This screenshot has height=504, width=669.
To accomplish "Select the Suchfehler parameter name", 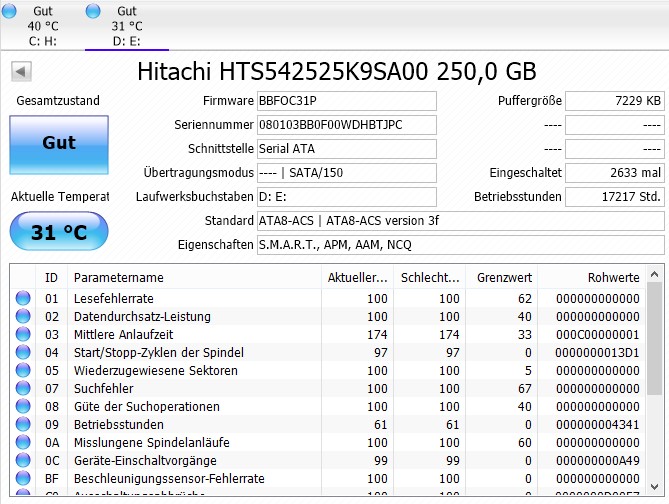I will pyautogui.click(x=103, y=388).
